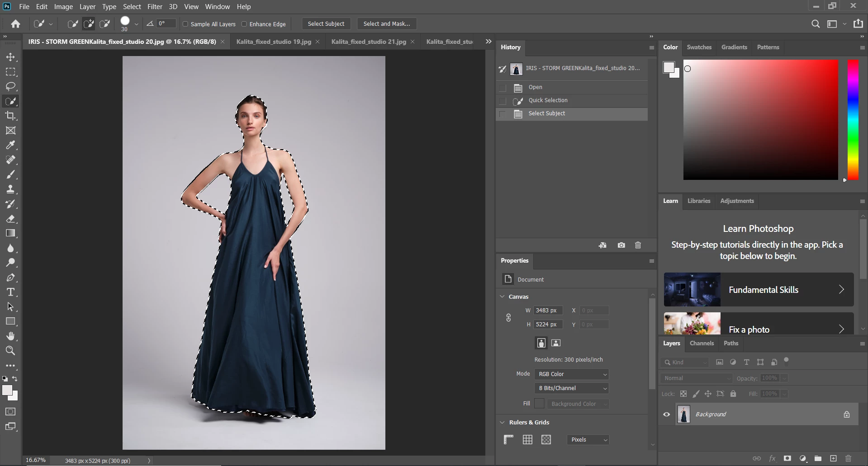This screenshot has height=466, width=868.
Task: Delete current history state with trash icon
Action: (638, 245)
